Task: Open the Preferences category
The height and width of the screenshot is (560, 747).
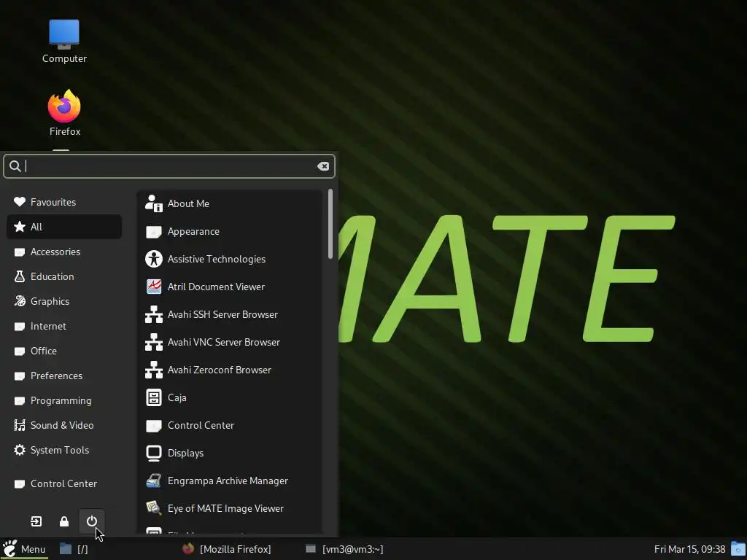Action: (x=64, y=376)
